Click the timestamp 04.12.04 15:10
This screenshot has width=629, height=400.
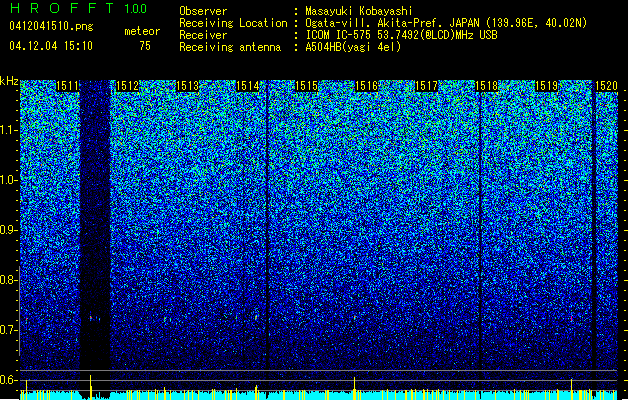pos(51,46)
